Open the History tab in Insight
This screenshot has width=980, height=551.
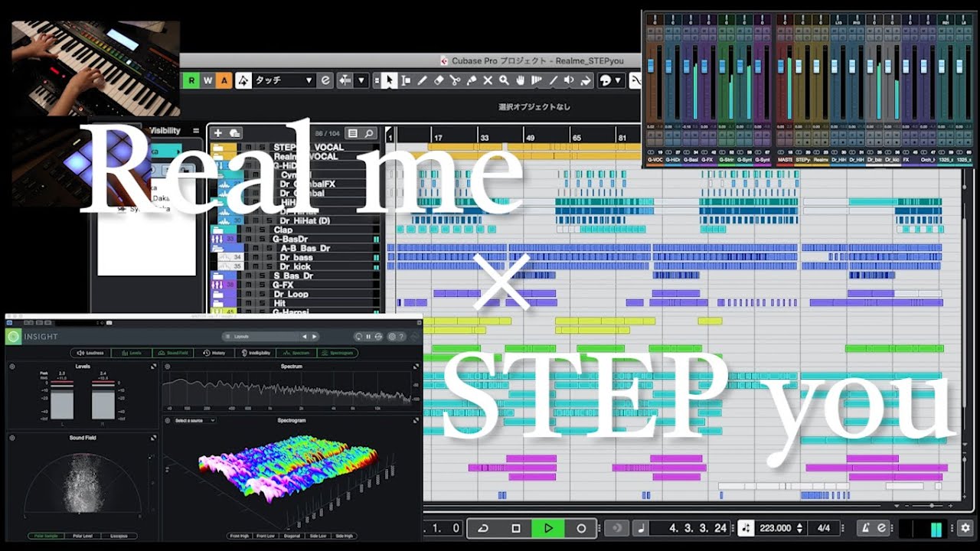click(215, 353)
